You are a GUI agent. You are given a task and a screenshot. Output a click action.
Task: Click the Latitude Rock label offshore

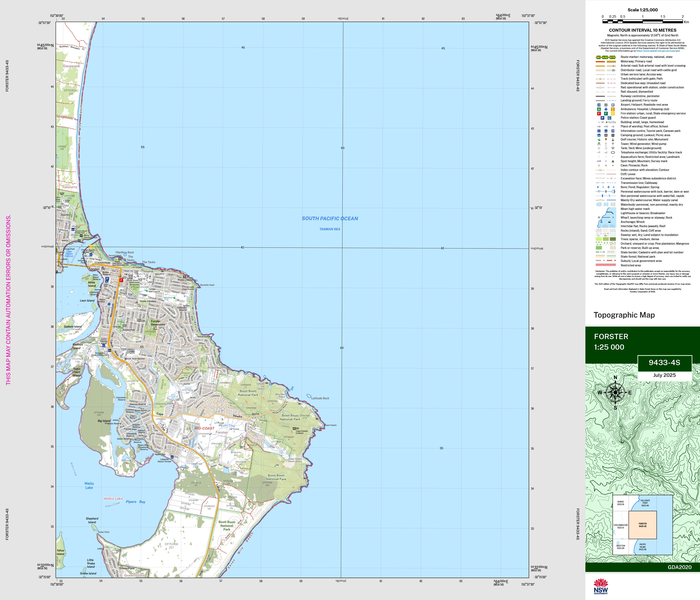[x=320, y=398]
